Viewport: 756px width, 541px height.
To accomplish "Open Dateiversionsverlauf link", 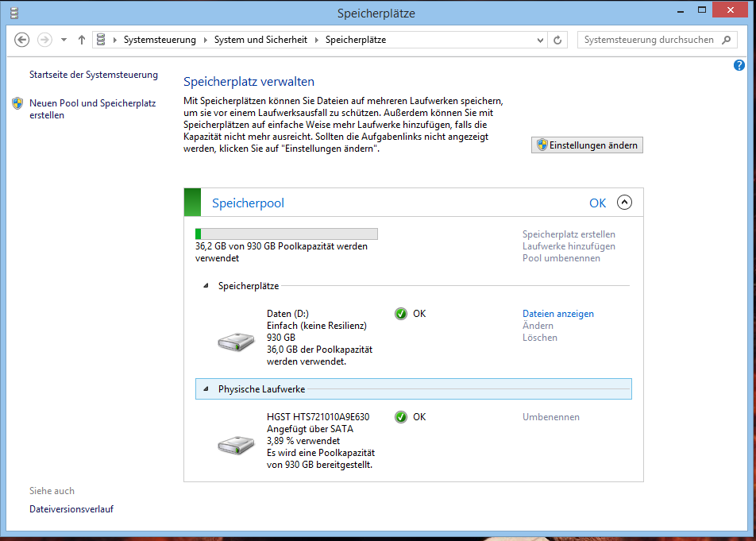I will pos(71,509).
